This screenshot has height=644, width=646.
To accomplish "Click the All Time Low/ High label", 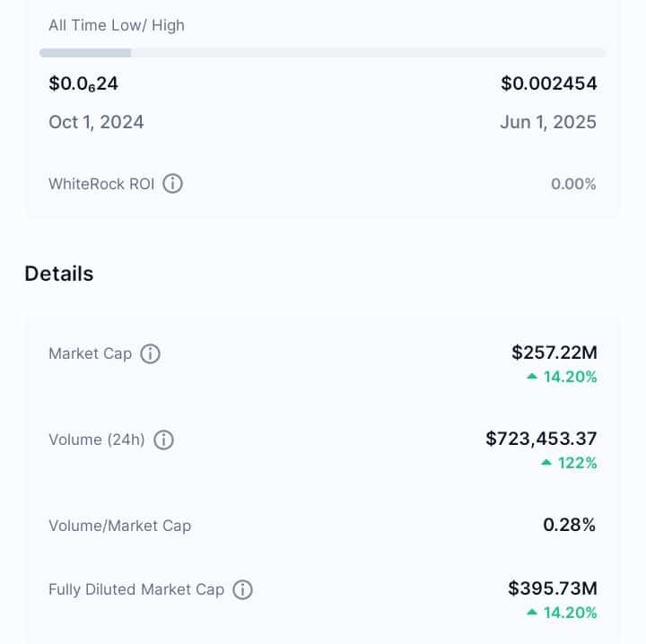I will tap(117, 25).
